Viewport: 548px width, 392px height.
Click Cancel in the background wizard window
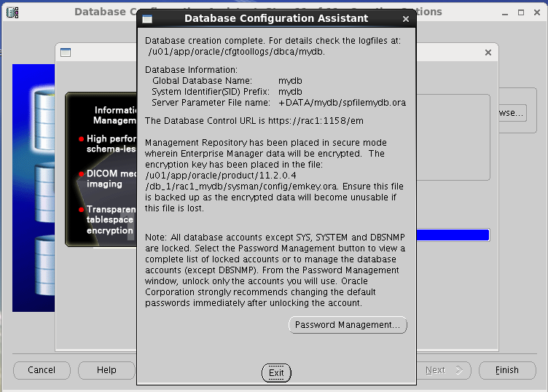[42, 370]
